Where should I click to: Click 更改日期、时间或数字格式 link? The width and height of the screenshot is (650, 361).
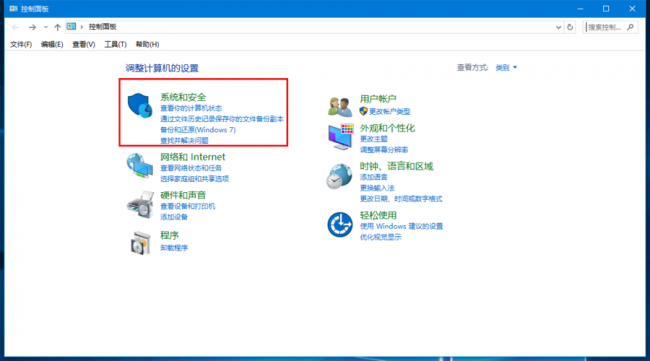coord(401,199)
